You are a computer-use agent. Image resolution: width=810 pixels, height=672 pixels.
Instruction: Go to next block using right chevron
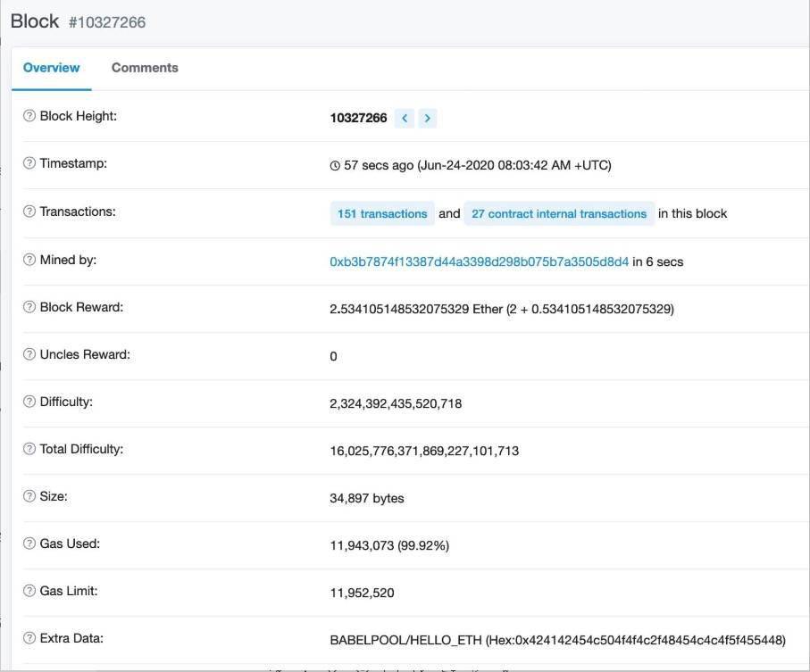(428, 118)
